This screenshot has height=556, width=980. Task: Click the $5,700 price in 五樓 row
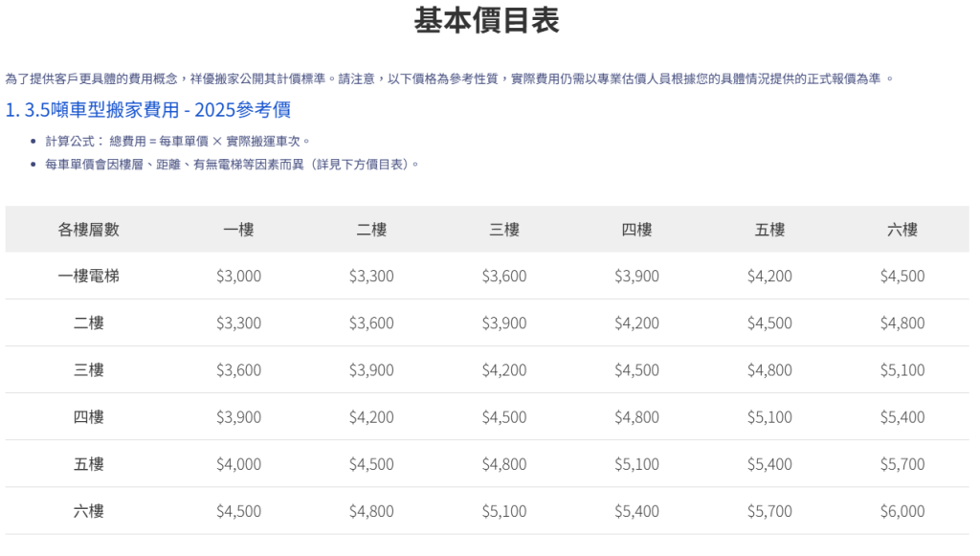(902, 464)
